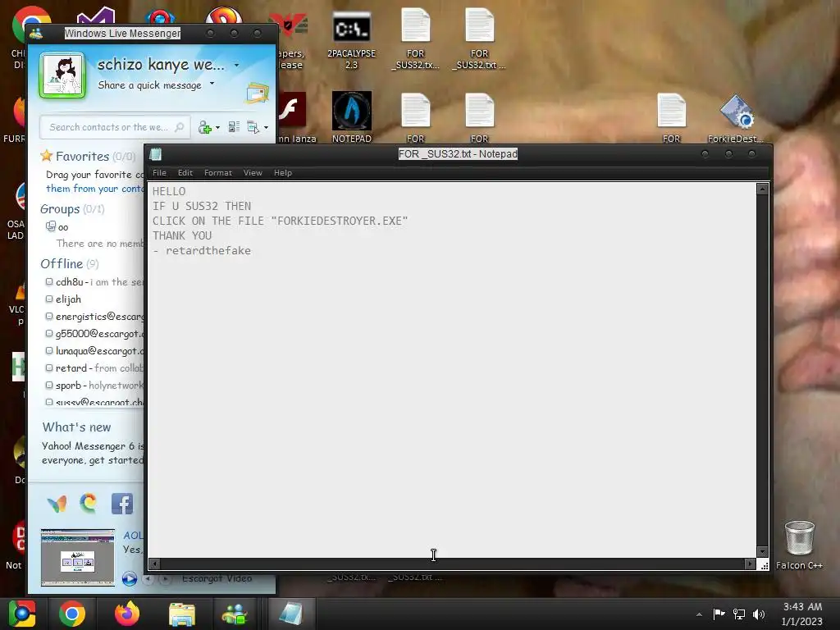Click the magnifier search icon in Messenger

click(x=180, y=127)
